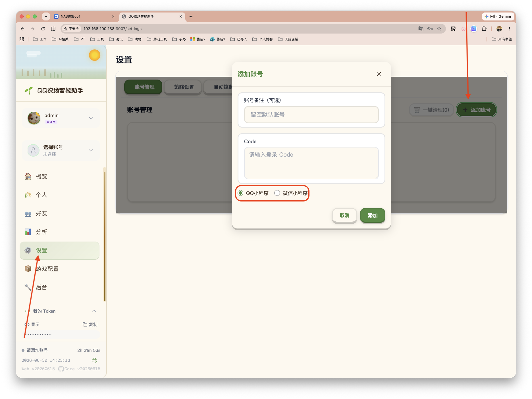Click the 账号备注 input field
The height and width of the screenshot is (399, 532).
click(311, 115)
